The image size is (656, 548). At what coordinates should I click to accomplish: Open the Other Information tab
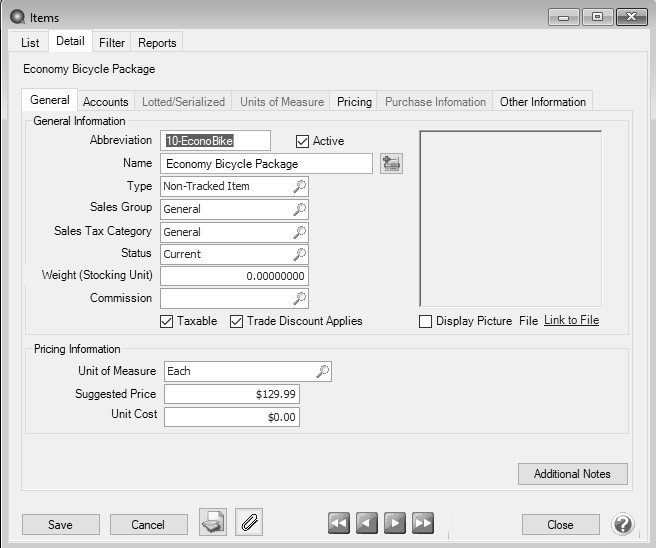click(542, 101)
